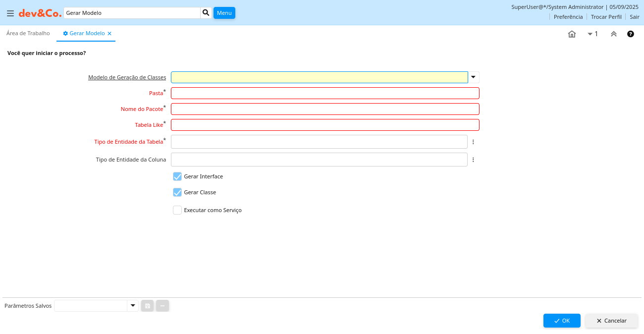Viewport: 644px width, 334px height.
Task: Open the help question mark icon
Action: 631,34
